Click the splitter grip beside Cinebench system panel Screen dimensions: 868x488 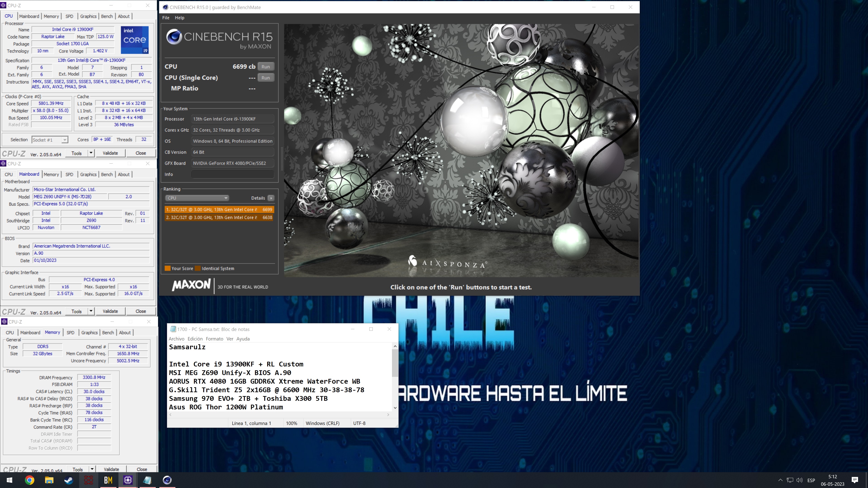282,158
